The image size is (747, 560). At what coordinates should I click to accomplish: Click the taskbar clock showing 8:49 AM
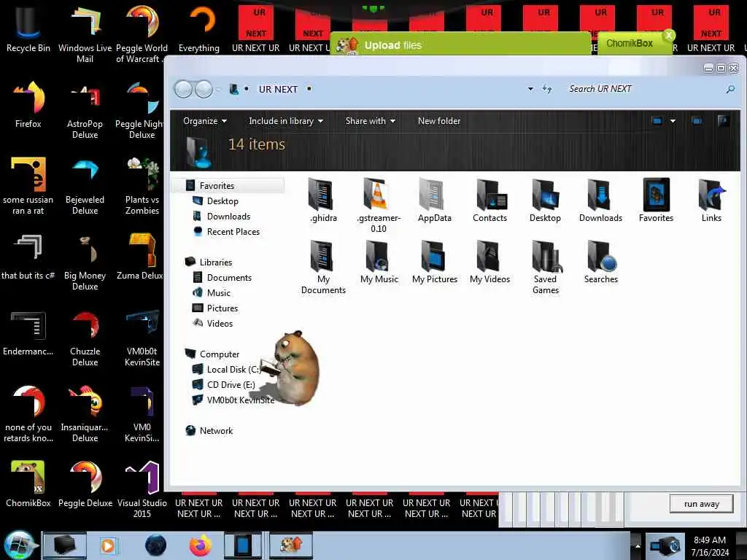(x=710, y=545)
